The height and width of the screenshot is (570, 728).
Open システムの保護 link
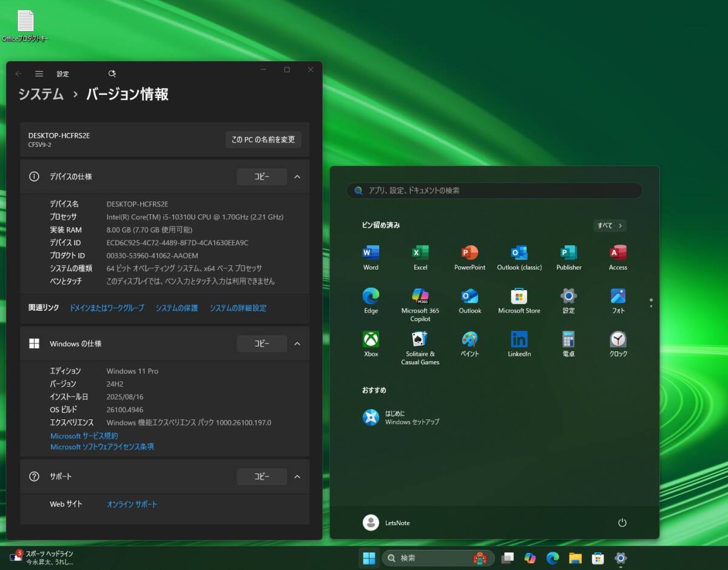177,308
